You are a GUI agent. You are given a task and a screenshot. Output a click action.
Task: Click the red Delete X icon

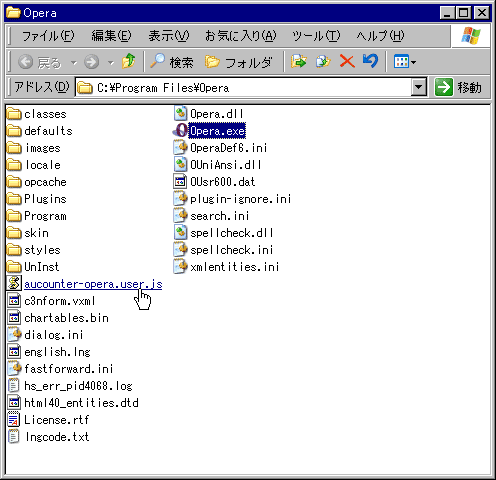click(x=347, y=62)
